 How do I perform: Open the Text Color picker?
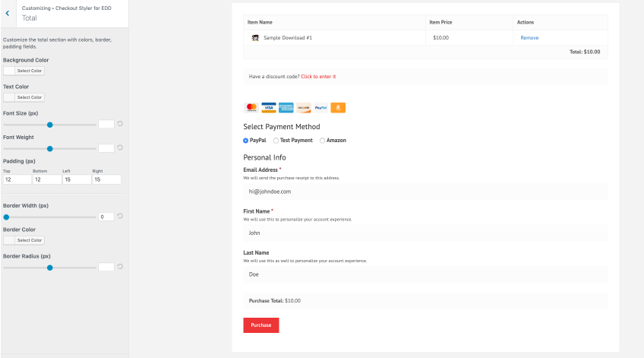pos(24,97)
